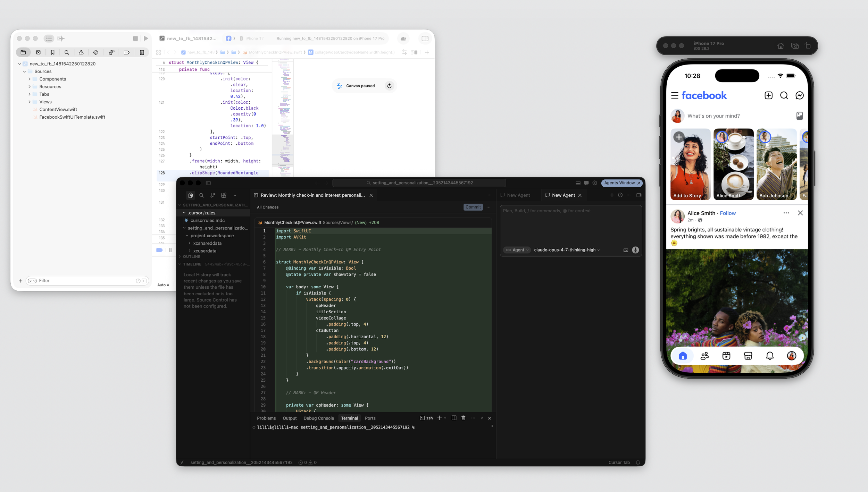Toggle Xcode inspector panel
Image resolution: width=868 pixels, height=492 pixels.
click(x=425, y=39)
